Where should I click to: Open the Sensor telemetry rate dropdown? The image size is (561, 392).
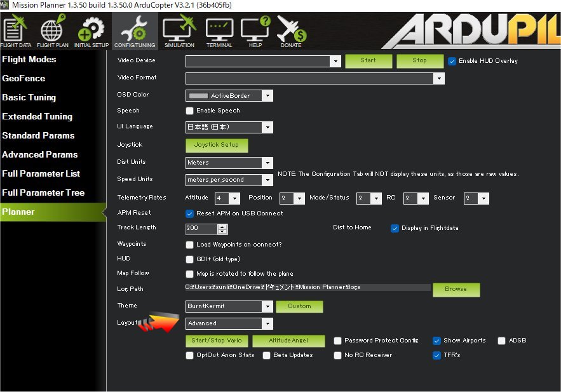click(x=483, y=198)
